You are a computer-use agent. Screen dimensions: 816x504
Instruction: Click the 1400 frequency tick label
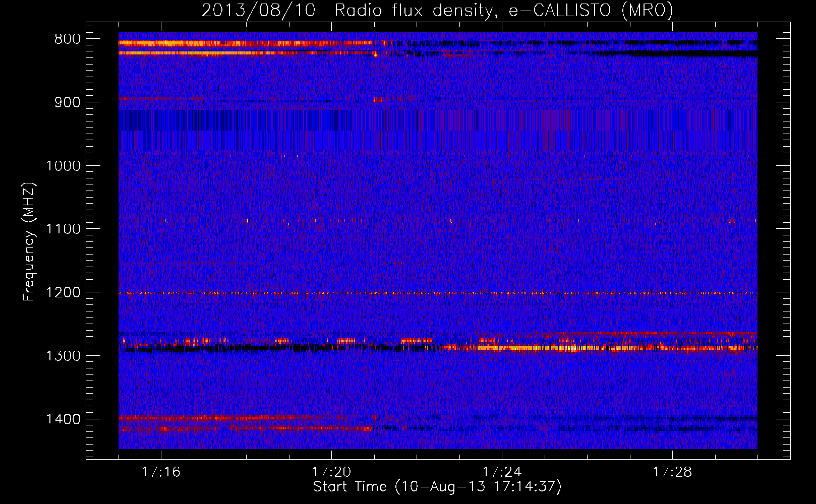[x=63, y=419]
